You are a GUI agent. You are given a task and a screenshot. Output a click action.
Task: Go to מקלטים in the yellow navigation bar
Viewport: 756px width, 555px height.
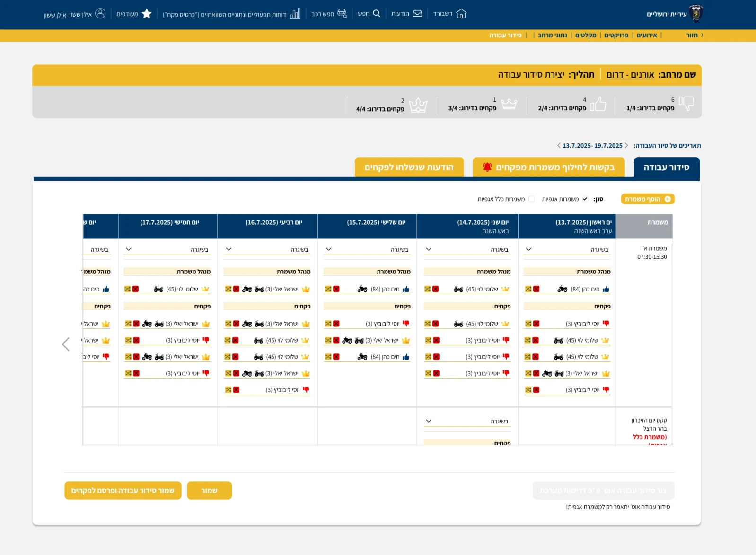pos(586,35)
